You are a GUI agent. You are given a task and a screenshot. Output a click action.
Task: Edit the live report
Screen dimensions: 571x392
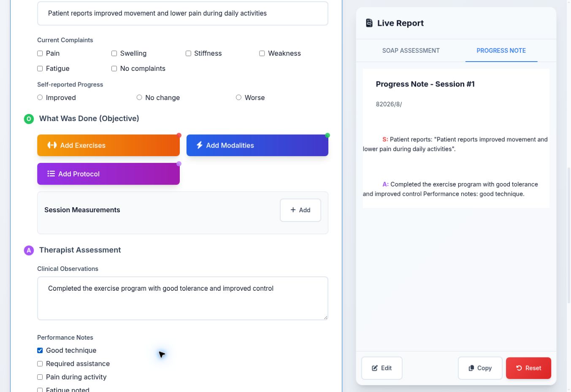(x=382, y=368)
